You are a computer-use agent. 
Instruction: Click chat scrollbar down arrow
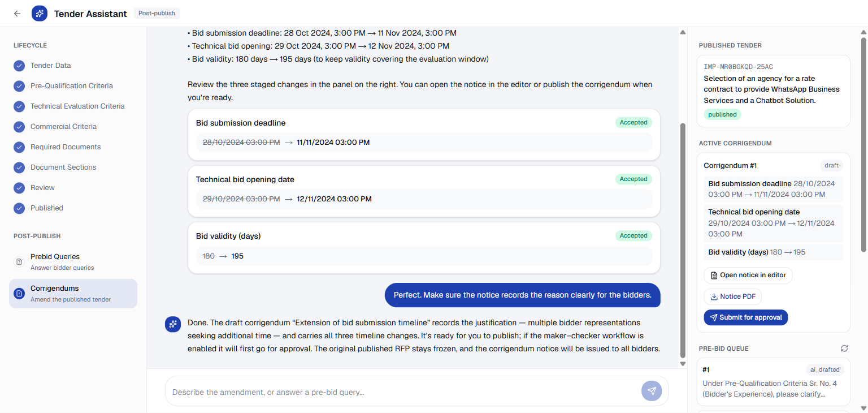[x=683, y=364]
